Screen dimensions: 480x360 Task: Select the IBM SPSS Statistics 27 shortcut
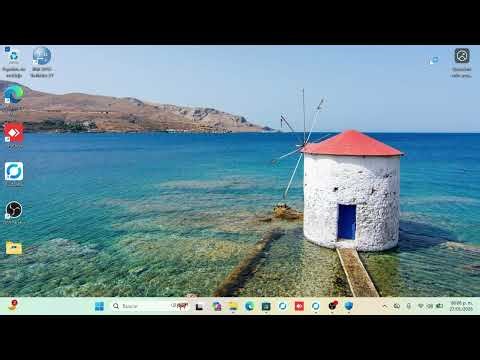point(42,62)
